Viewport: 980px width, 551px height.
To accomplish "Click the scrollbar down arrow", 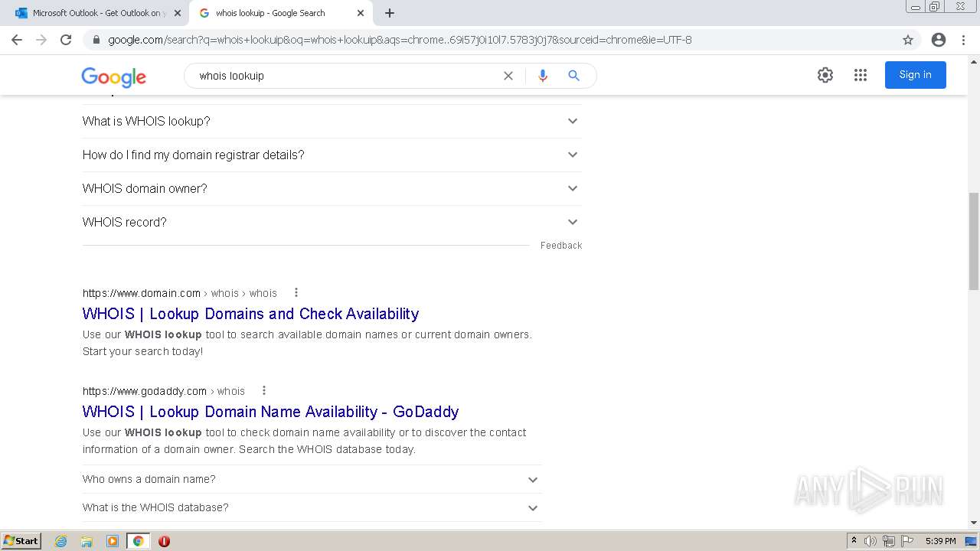I will [974, 523].
